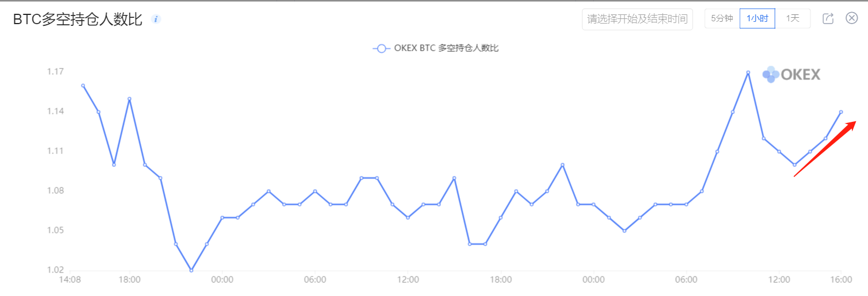The image size is (868, 296).
Task: Open the start and end time picker
Action: pos(637,19)
